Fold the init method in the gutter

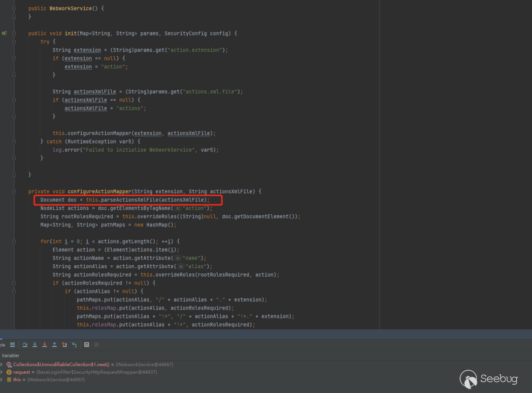pos(15,33)
